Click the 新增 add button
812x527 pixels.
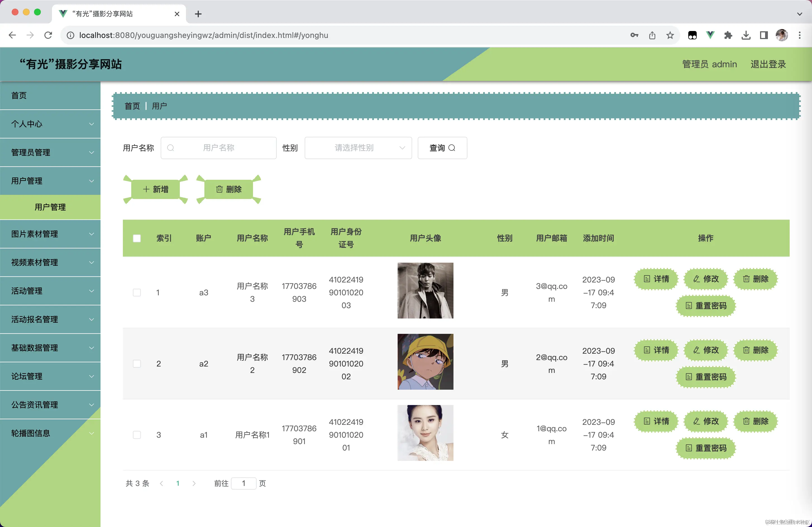156,189
